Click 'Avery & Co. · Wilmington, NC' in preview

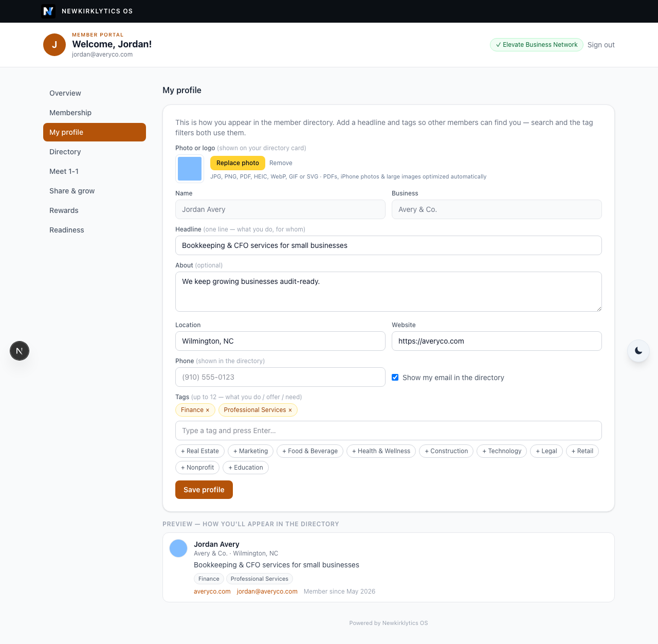click(236, 553)
